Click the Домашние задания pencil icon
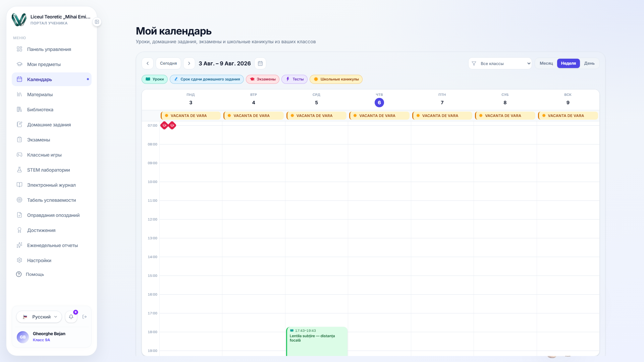Screen dimensions: 644x362 pyautogui.click(x=19, y=125)
